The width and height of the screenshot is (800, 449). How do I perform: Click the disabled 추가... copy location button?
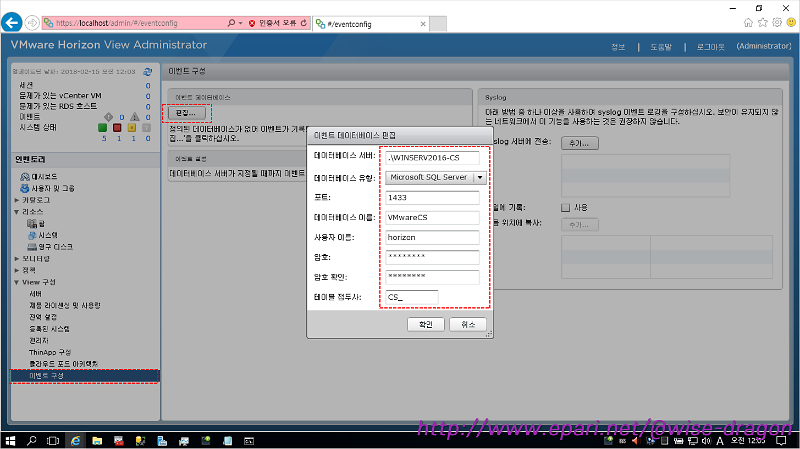[x=580, y=224]
